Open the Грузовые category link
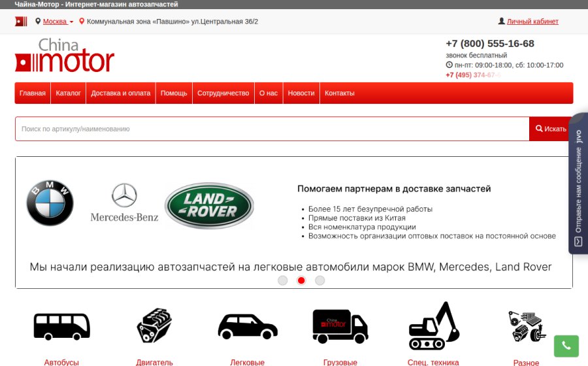The width and height of the screenshot is (588, 366). (340, 362)
